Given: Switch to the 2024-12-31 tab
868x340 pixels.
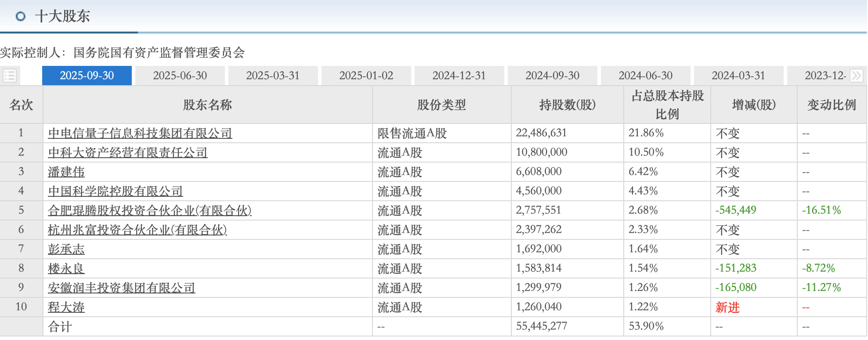Looking at the screenshot, I should point(459,76).
